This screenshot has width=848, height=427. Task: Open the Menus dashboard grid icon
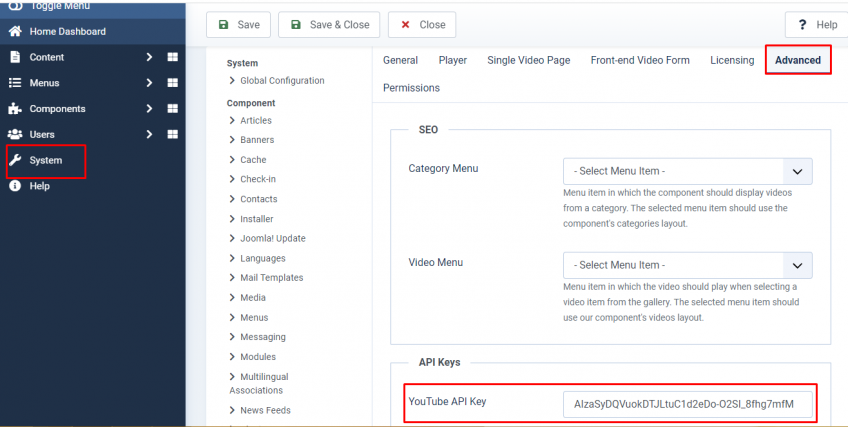(173, 83)
